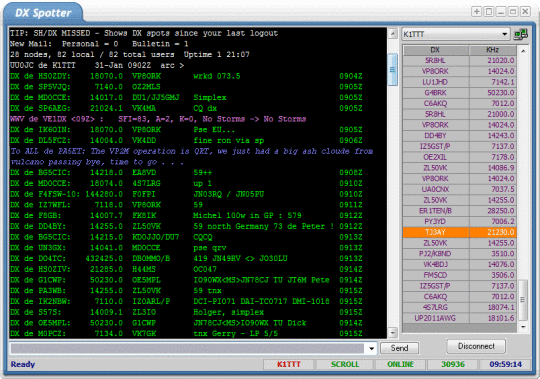Select 5R8HL spot at 21000.0
The image size is (540, 379).
tap(459, 114)
